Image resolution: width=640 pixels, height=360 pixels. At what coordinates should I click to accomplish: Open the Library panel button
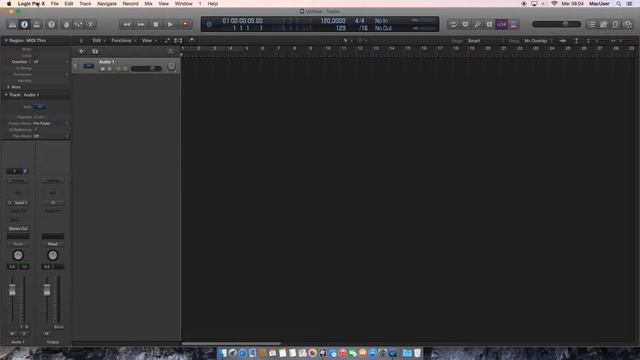(12, 24)
